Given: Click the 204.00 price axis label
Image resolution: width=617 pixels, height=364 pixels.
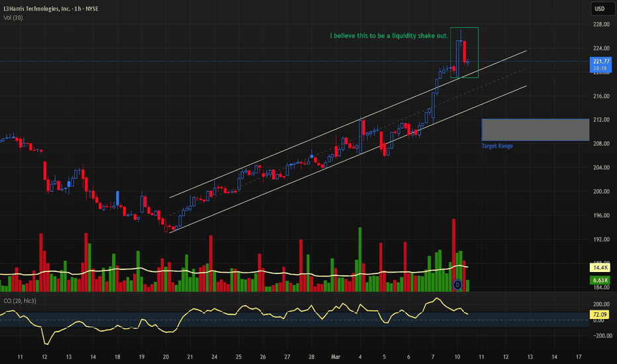Looking at the screenshot, I should tap(601, 167).
